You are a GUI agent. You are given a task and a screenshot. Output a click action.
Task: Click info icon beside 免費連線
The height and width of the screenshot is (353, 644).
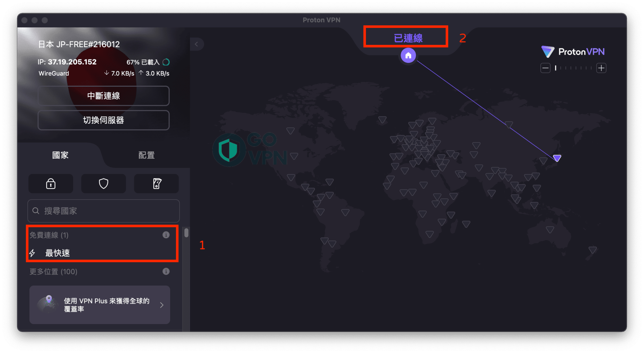click(x=166, y=235)
